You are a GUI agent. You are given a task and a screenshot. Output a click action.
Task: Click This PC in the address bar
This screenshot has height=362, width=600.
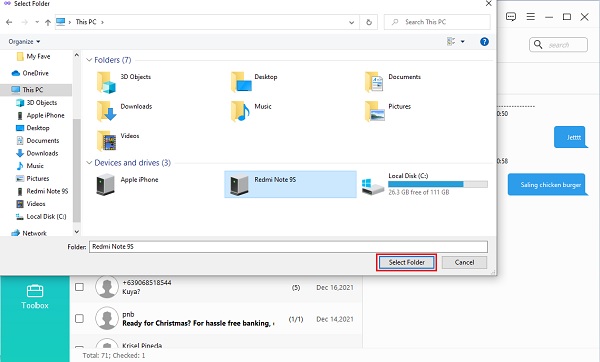pos(86,22)
